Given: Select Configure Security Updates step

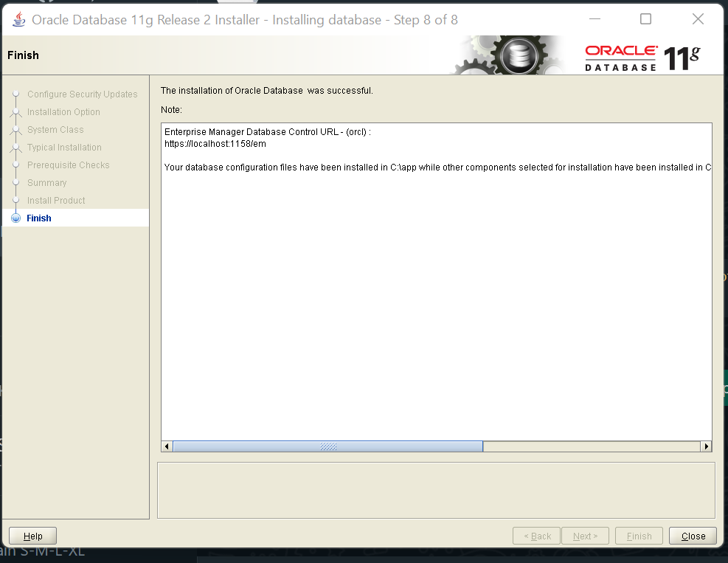Looking at the screenshot, I should (82, 94).
